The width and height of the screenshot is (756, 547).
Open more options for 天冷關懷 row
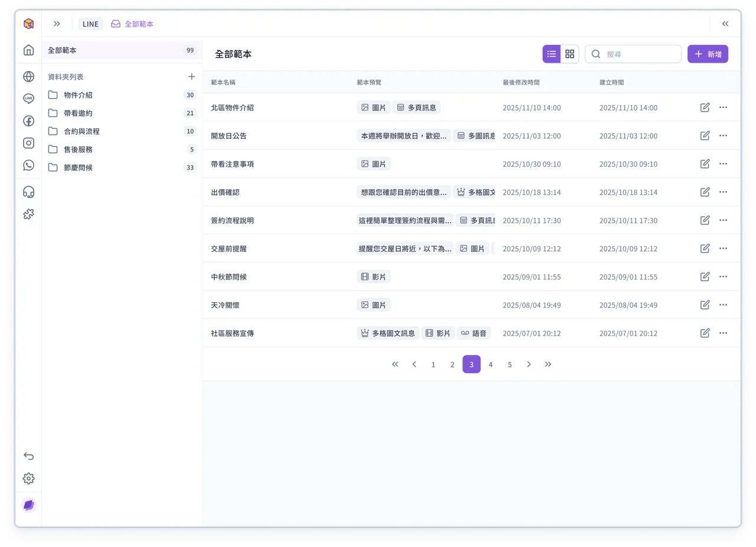coord(723,305)
